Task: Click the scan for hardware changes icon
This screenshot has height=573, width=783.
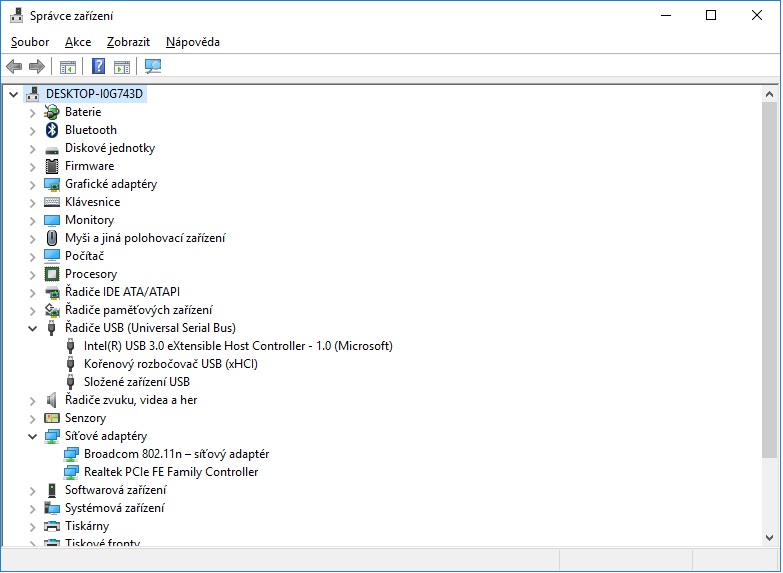Action: pyautogui.click(x=153, y=66)
